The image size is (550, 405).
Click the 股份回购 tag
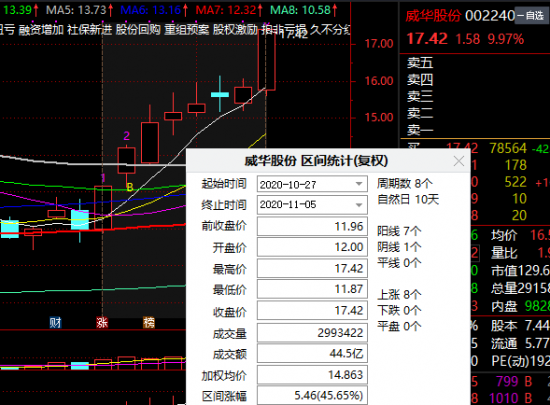pos(138,30)
